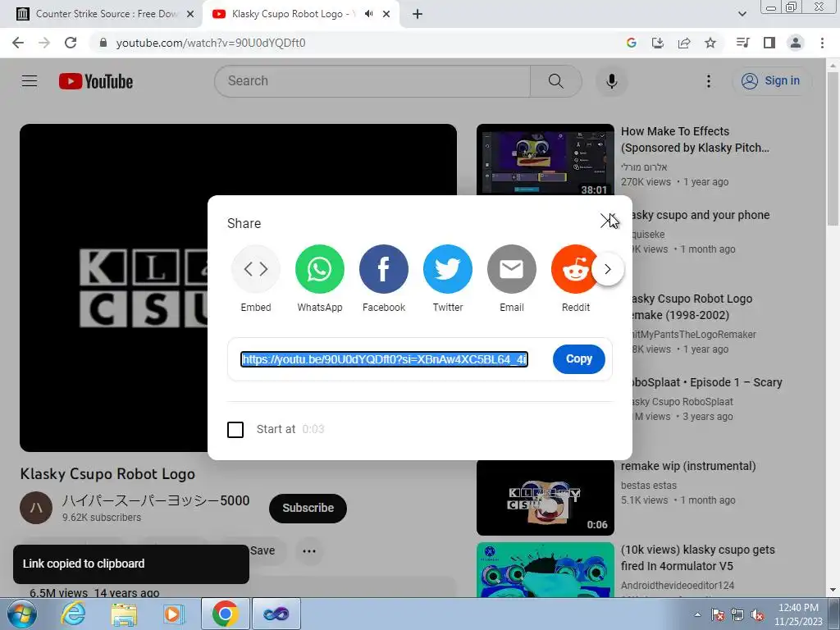Show more share options arrow
The width and height of the screenshot is (840, 630).
pos(608,269)
